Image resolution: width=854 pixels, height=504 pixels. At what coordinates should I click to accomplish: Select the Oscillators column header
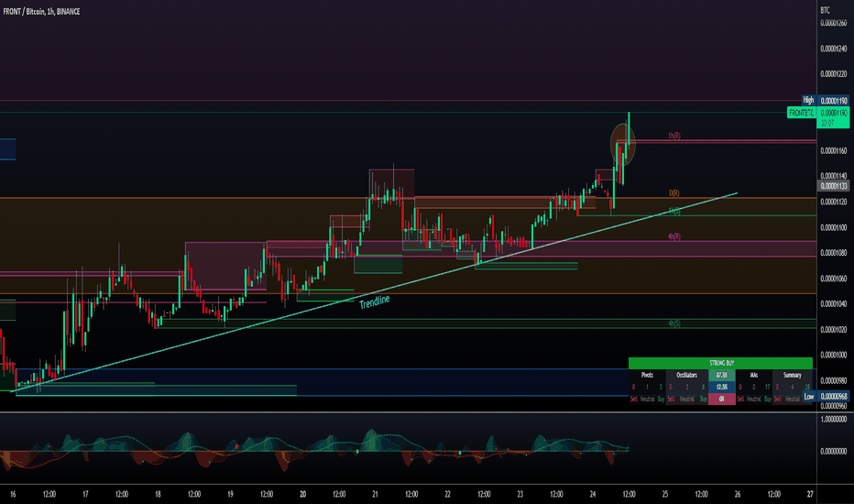[687, 375]
